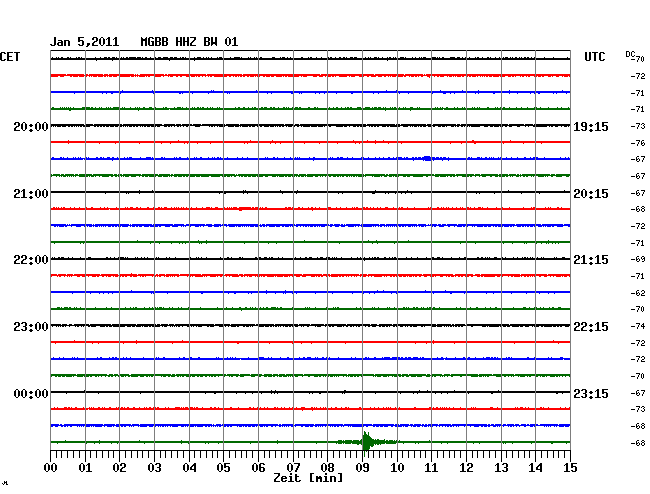
Task: Click the "23:15" UTC time label
Action: [591, 393]
